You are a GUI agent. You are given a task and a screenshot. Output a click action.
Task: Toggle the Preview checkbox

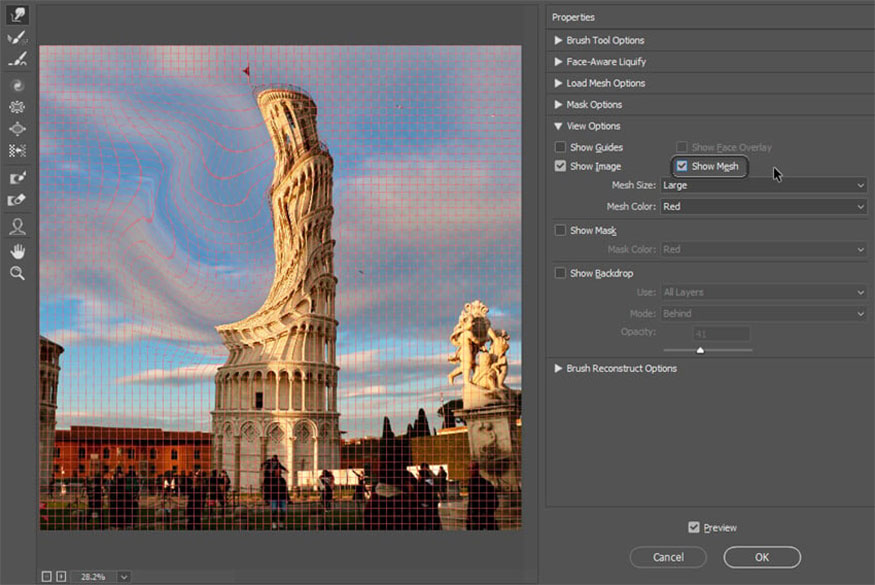(x=694, y=527)
